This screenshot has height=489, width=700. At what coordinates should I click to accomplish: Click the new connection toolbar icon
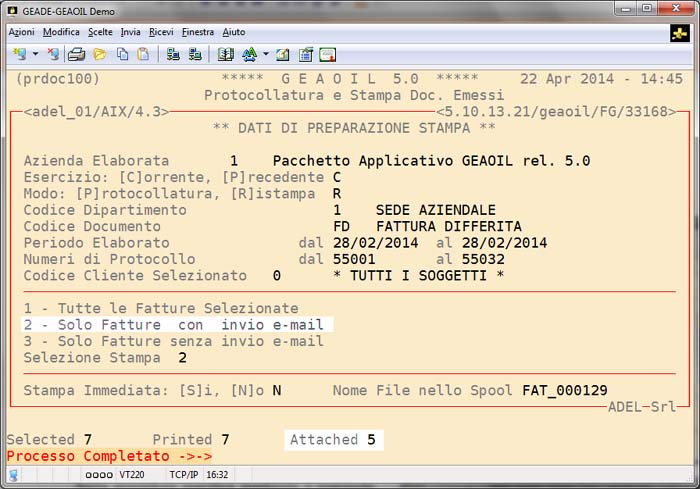coord(20,54)
